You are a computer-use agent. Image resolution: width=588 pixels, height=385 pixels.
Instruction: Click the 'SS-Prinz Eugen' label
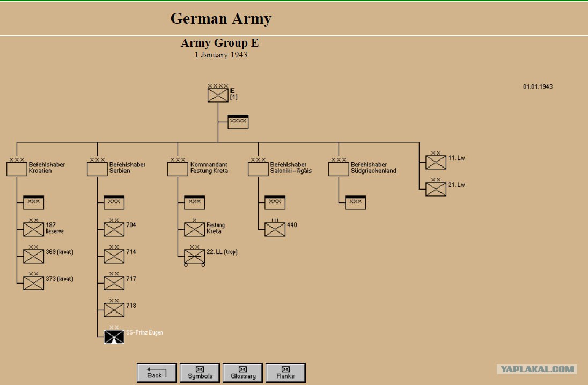tap(144, 332)
